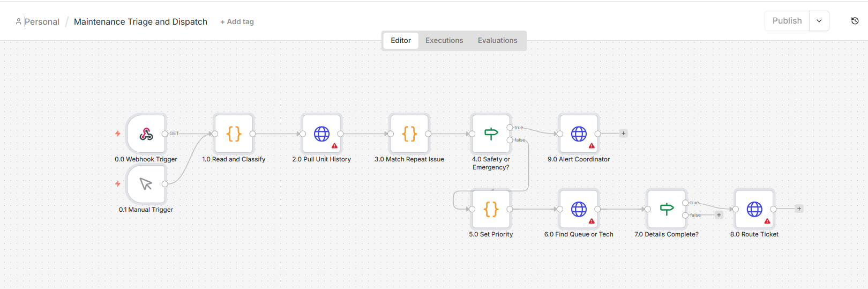Image resolution: width=868 pixels, height=289 pixels.
Task: Click the "9.0 Alert Coordinator" label
Action: tap(579, 159)
